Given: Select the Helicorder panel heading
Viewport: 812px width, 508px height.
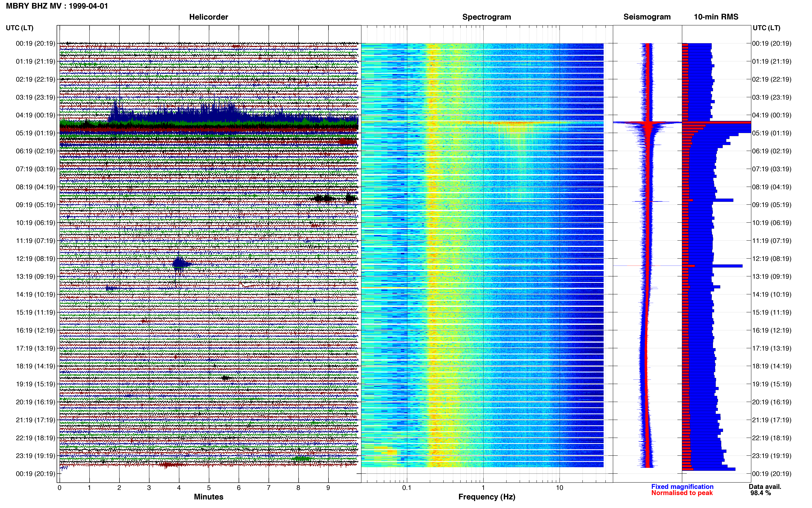Looking at the screenshot, I should click(x=209, y=17).
